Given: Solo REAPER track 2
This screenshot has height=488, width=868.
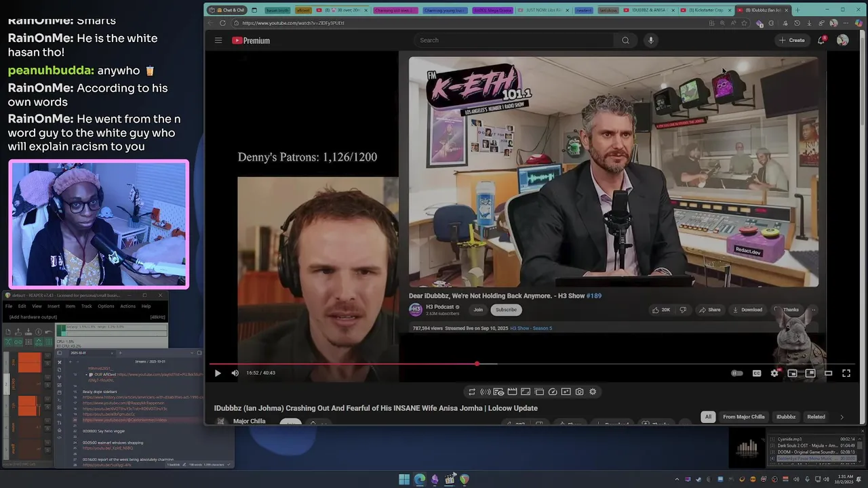Looking at the screenshot, I should click(47, 385).
